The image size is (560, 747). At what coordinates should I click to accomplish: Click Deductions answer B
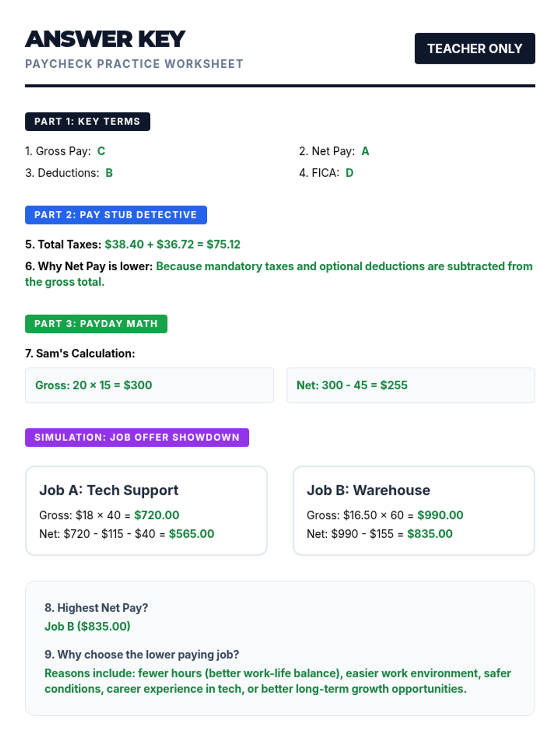pos(109,173)
